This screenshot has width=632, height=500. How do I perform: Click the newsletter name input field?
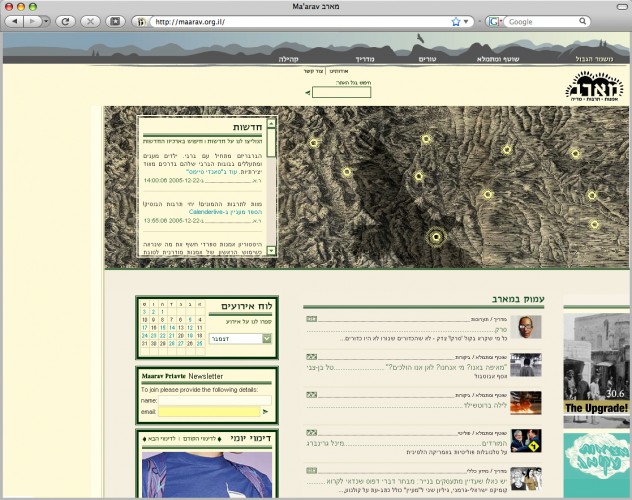(x=215, y=400)
